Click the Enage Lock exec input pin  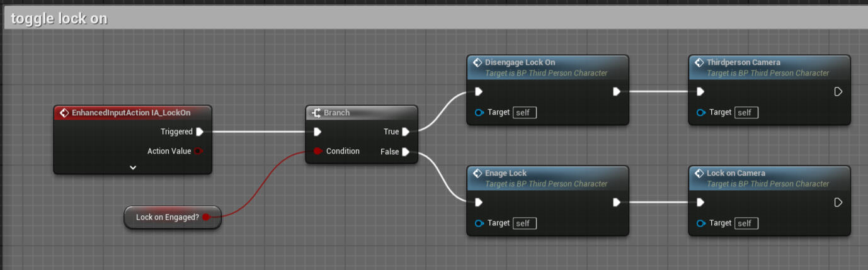pyautogui.click(x=479, y=203)
